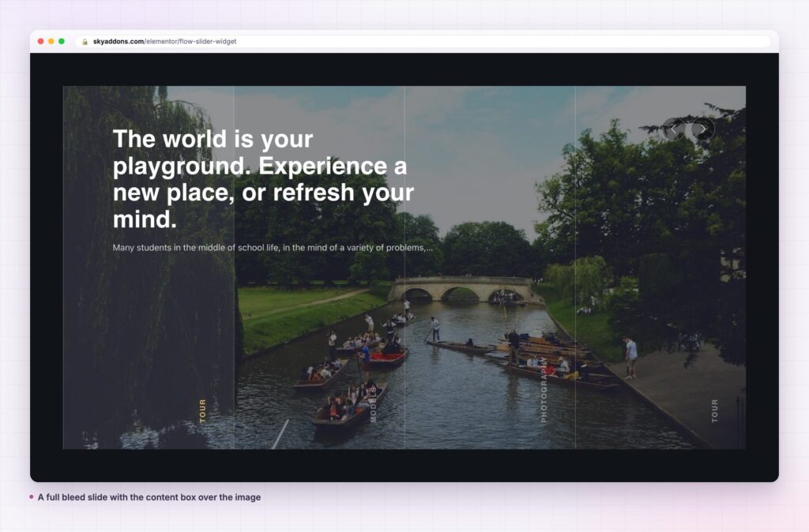
Task: Minimize the browser with the yellow button
Action: [51, 41]
